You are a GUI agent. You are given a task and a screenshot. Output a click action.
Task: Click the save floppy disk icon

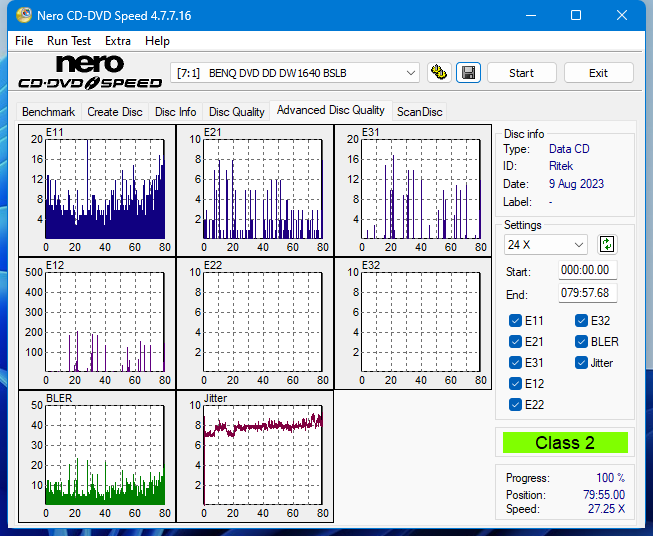click(x=468, y=73)
